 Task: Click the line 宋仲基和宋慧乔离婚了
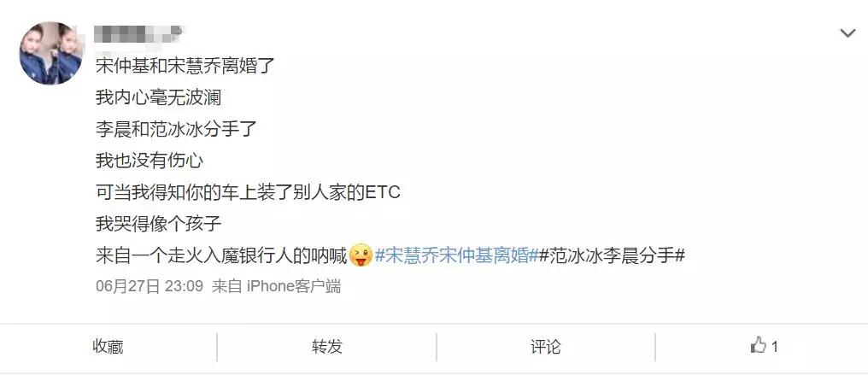click(185, 67)
